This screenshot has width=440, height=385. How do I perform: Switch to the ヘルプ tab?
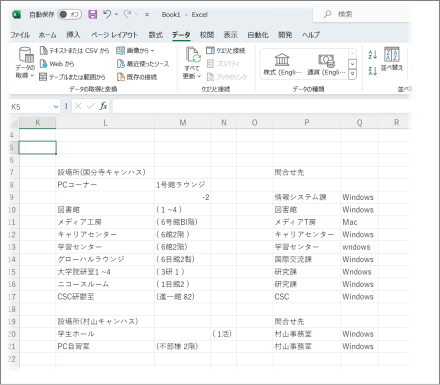point(311,35)
